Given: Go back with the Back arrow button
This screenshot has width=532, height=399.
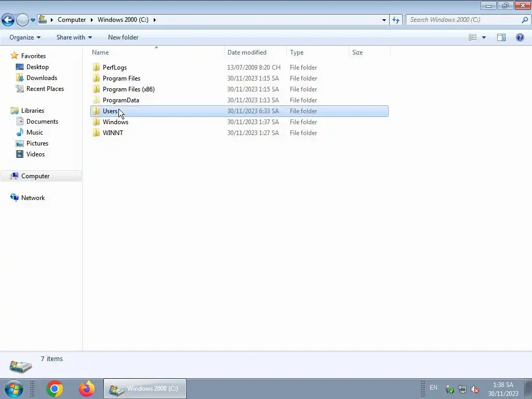Looking at the screenshot, I should [x=8, y=20].
